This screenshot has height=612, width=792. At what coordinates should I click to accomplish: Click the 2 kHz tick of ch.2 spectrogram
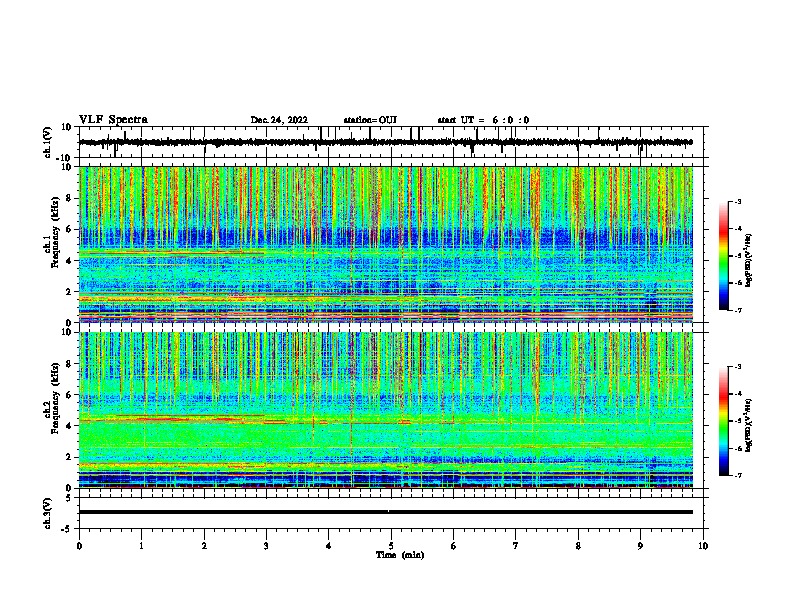click(x=70, y=457)
